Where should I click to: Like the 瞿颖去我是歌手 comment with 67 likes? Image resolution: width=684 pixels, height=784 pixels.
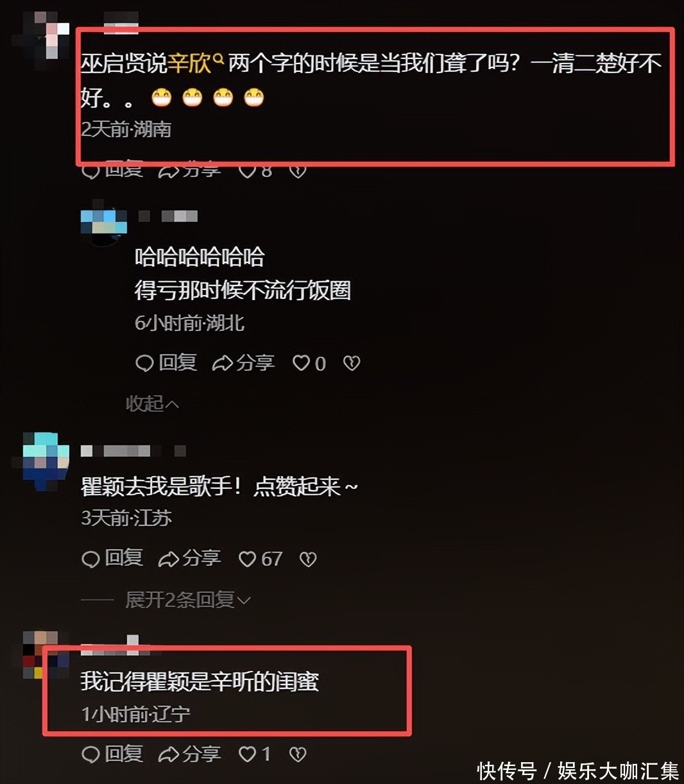point(260,559)
